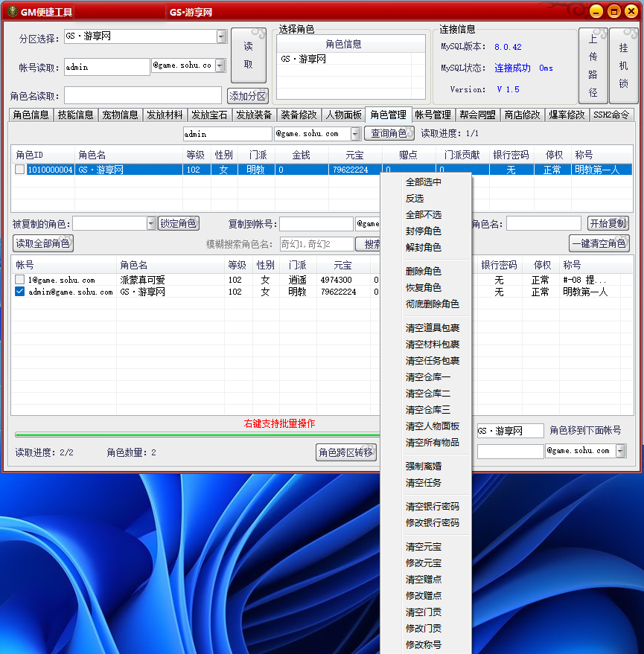Open the 帮会同盟 tab
The width and height of the screenshot is (644, 654).
click(477, 115)
